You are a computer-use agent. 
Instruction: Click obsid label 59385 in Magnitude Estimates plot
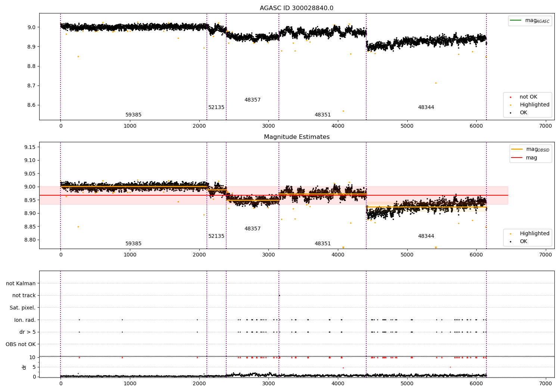pos(133,244)
